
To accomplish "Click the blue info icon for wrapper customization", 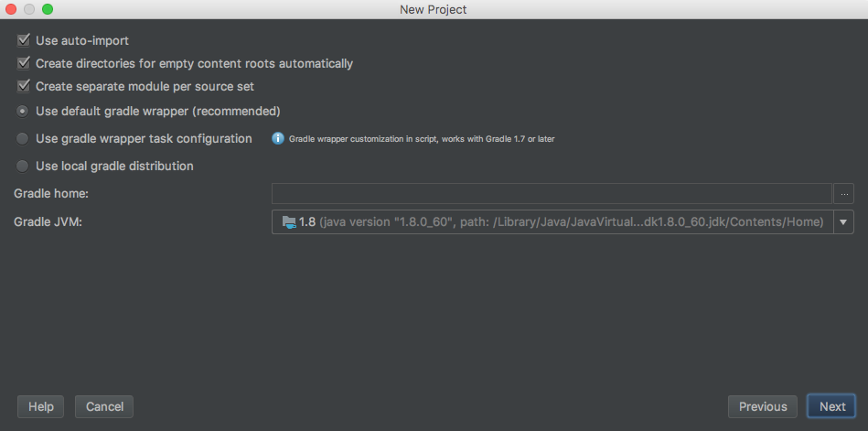I will 278,139.
